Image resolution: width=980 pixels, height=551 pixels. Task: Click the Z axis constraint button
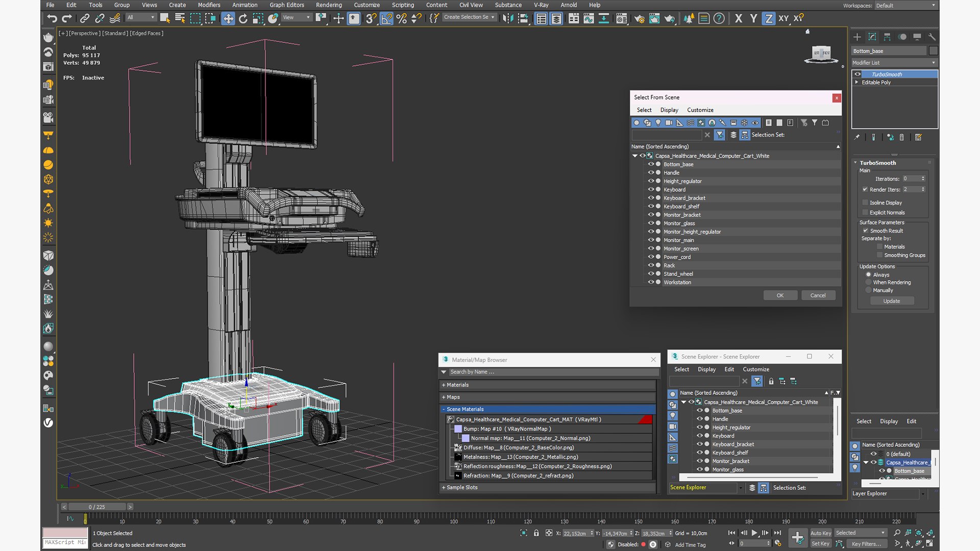click(x=768, y=18)
